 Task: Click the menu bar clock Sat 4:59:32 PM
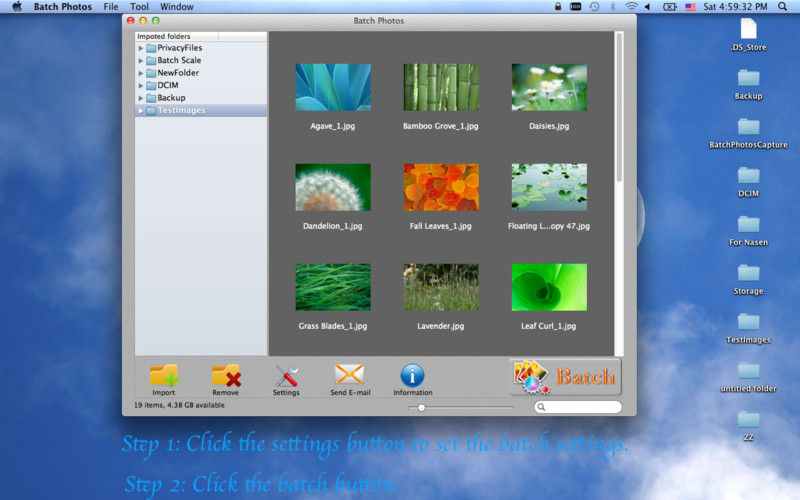coord(735,7)
